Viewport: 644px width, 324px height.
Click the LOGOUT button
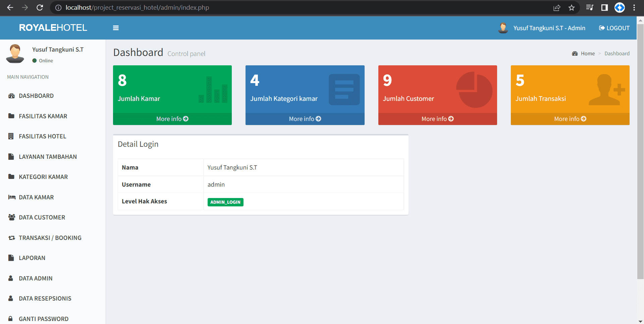point(614,28)
